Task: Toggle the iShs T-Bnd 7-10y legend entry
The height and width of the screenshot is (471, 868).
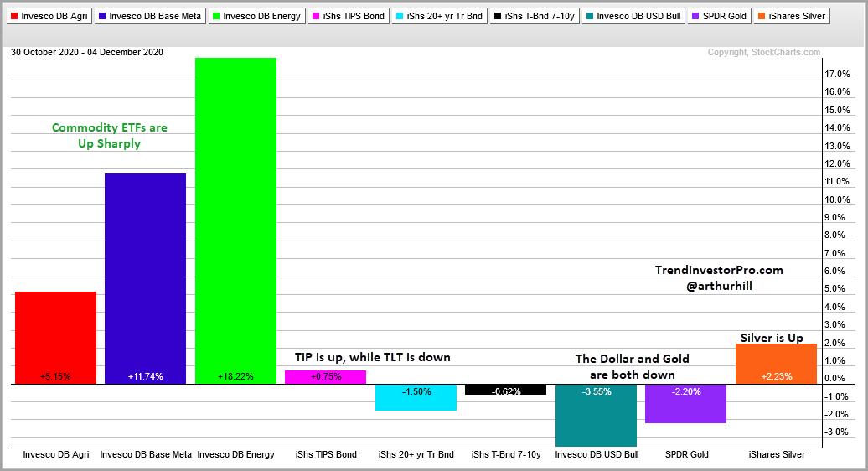Action: 535,16
